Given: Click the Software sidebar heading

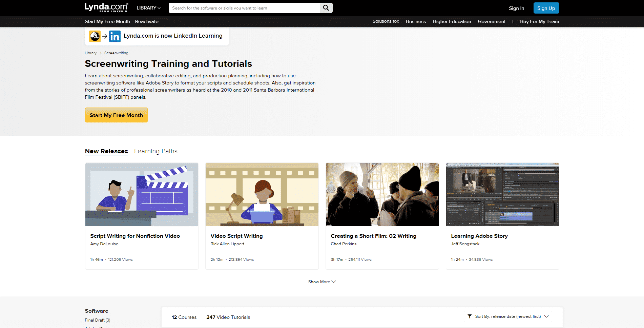Looking at the screenshot, I should point(97,311).
